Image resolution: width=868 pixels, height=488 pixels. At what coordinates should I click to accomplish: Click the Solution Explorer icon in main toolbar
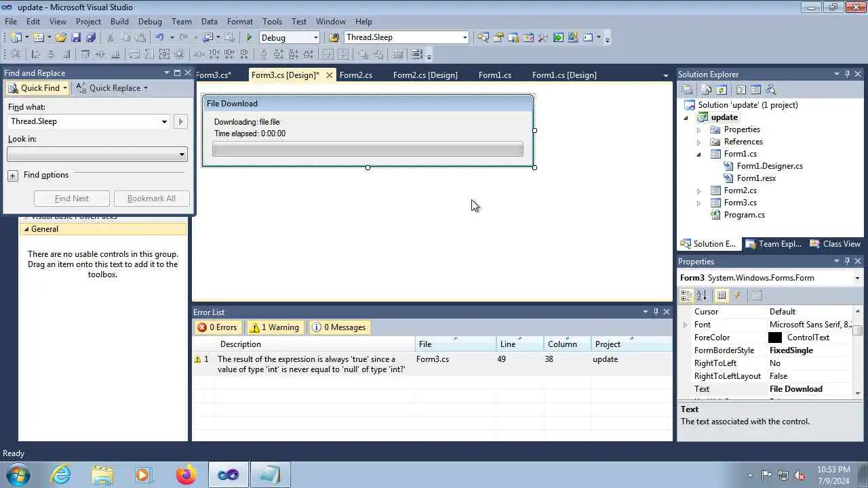[484, 38]
